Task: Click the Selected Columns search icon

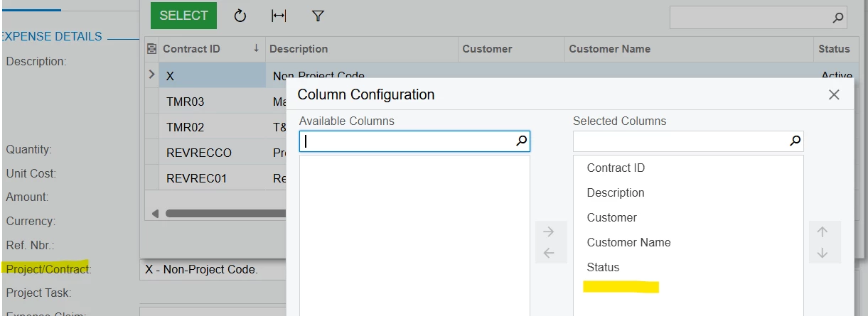Action: (x=795, y=141)
